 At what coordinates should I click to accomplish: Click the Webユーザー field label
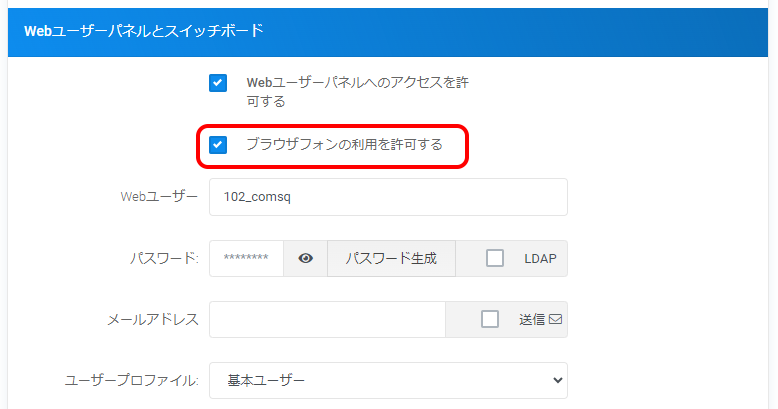pos(158,198)
